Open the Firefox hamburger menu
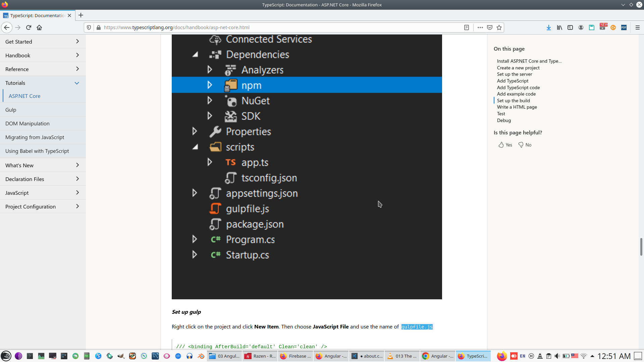Image resolution: width=644 pixels, height=362 pixels. point(637,27)
